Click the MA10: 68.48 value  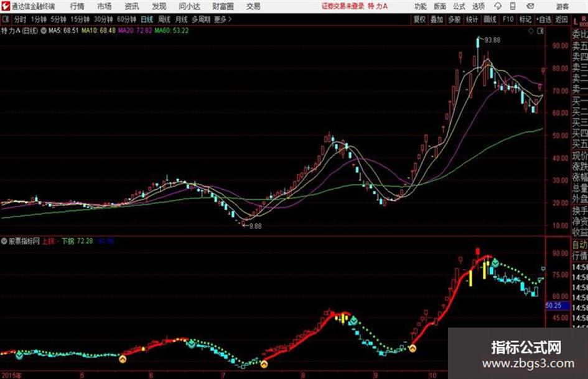tap(99, 30)
